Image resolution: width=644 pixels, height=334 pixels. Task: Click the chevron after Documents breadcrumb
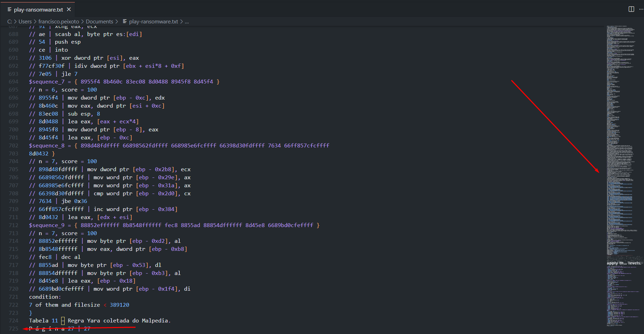click(x=117, y=21)
